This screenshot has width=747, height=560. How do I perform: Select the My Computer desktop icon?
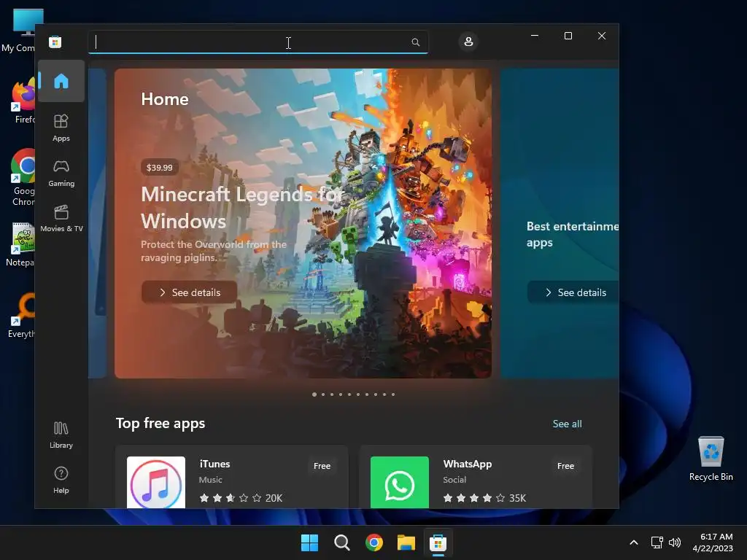tap(21, 31)
